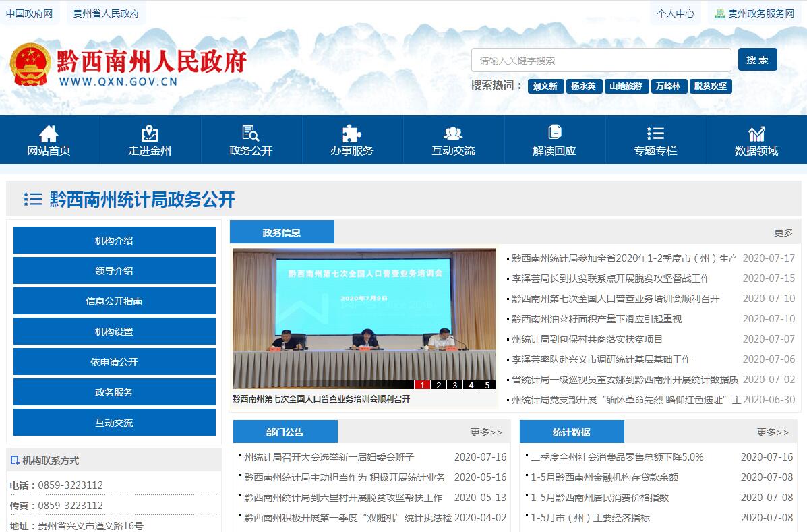Expand 更多>> in the 部门公告 section
The image size is (807, 532).
pos(486,432)
